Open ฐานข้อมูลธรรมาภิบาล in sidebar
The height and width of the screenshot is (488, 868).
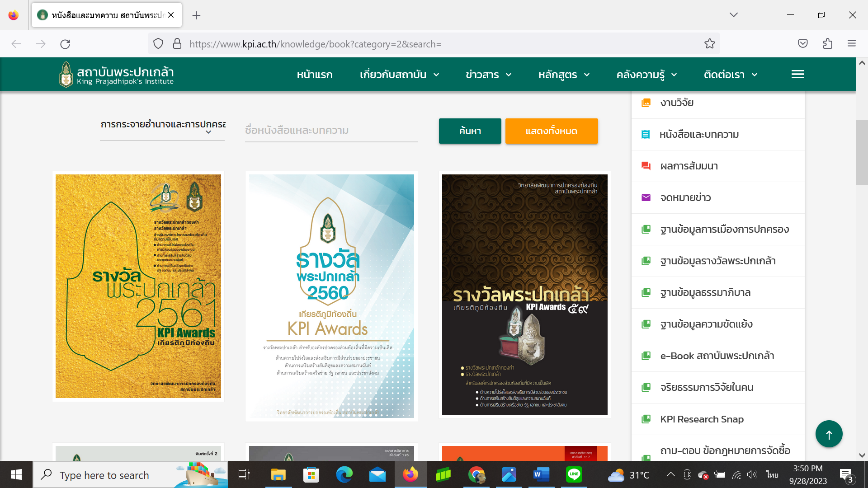point(718,293)
